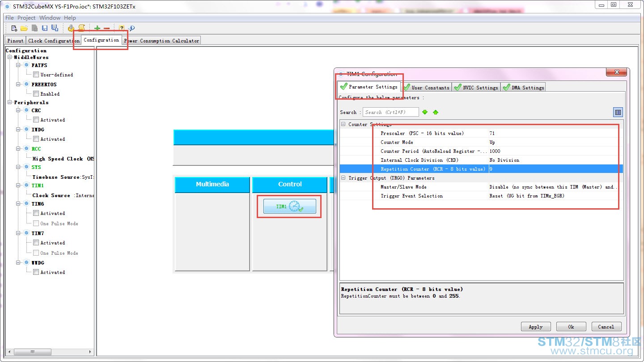This screenshot has height=362, width=644.
Task: Click the green plus toolbar icon
Action: [x=97, y=28]
